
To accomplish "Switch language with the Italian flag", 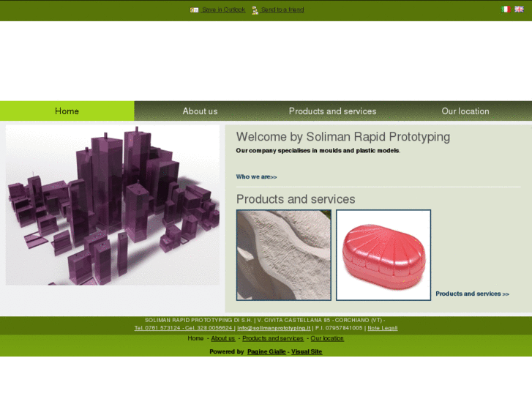I will coord(506,10).
